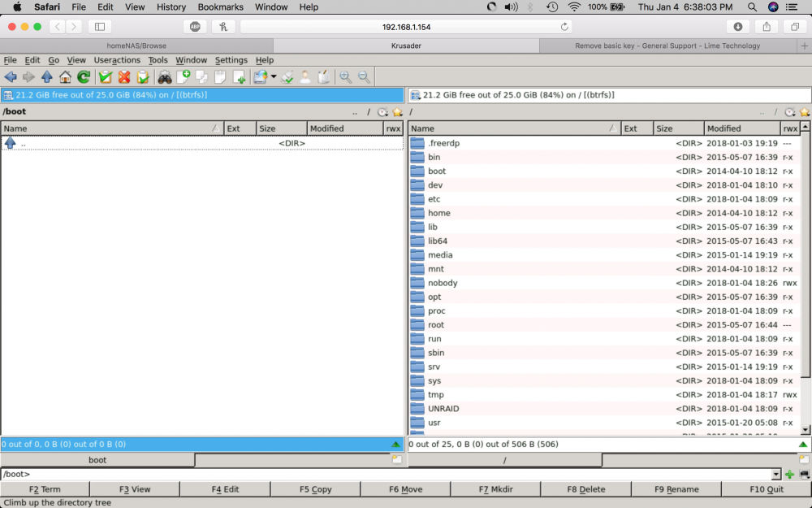Click right panel parent dots button

pyautogui.click(x=762, y=112)
